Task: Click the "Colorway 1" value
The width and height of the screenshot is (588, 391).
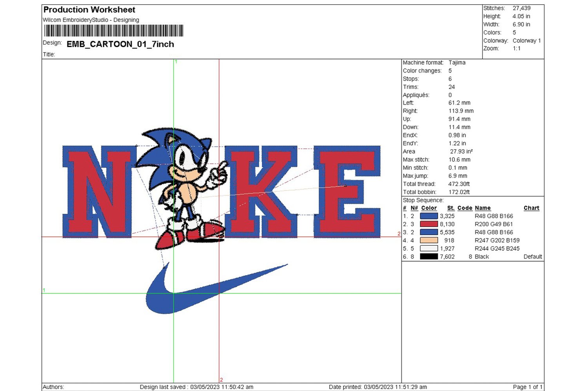Action: (x=527, y=41)
